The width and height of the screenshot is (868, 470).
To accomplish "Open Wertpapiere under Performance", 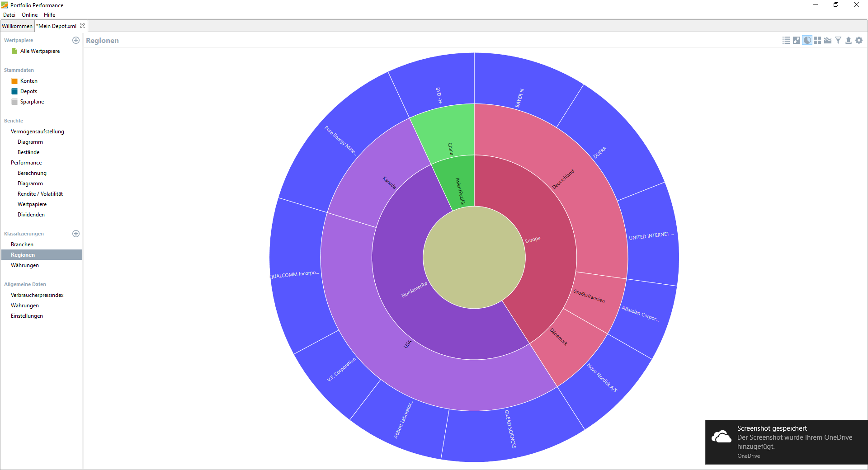I will tap(32, 204).
